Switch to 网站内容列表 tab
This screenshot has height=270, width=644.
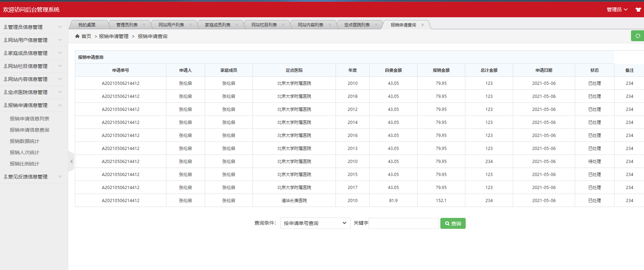coord(311,25)
